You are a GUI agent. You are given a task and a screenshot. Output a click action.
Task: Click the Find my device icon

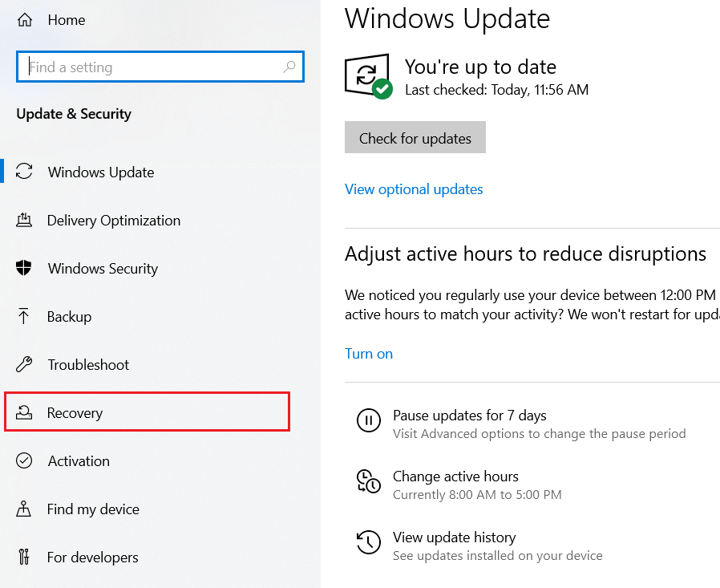(24, 509)
